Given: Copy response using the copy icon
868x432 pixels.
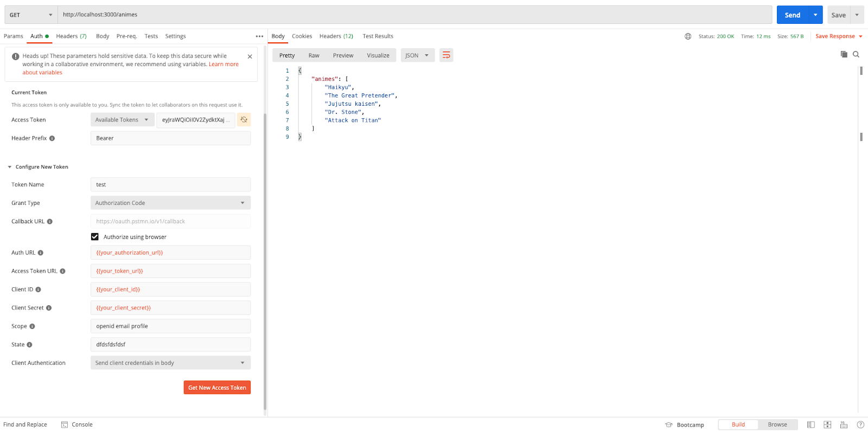Looking at the screenshot, I should coord(844,54).
